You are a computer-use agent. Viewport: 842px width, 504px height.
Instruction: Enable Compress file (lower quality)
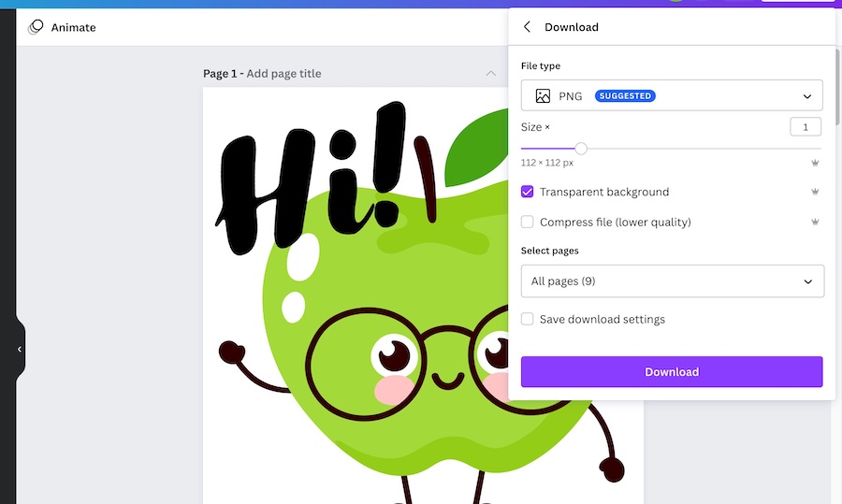pyautogui.click(x=528, y=222)
